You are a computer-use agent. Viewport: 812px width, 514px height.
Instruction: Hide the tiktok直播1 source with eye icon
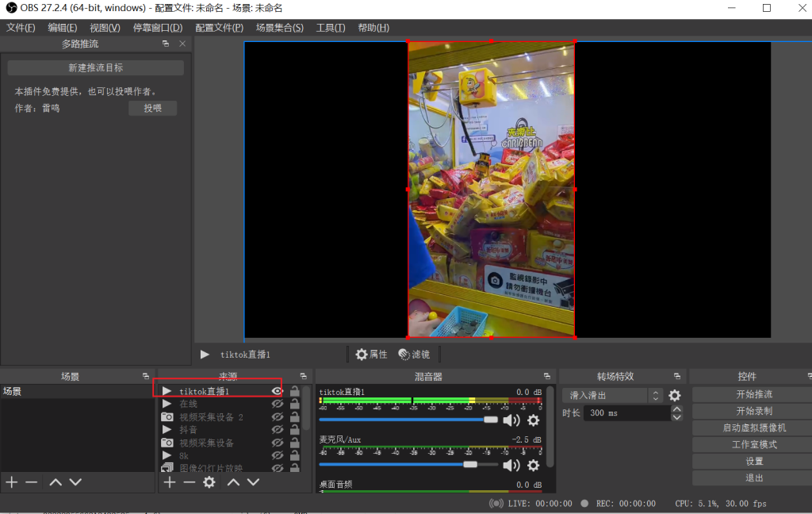[277, 391]
